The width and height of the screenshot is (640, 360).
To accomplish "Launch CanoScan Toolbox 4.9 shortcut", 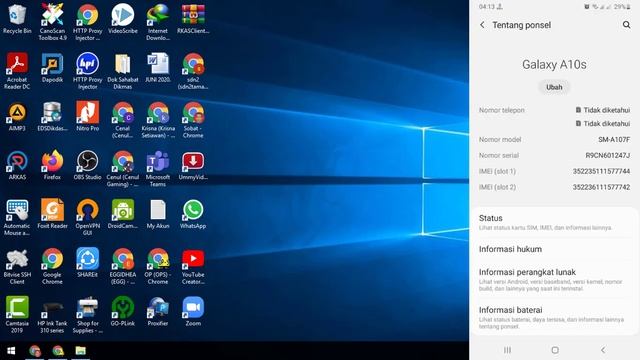I will coord(52,22).
